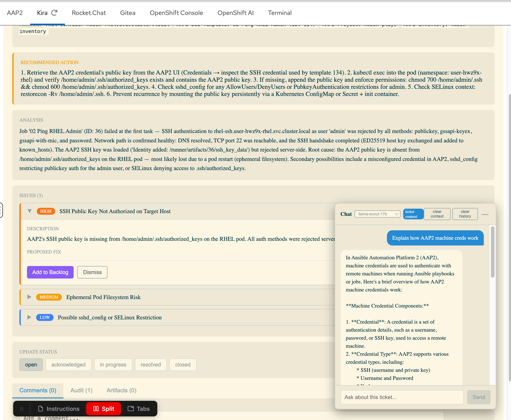Open the OpenShift Console tab
Viewport: 511px width, 420px height.
tap(176, 13)
